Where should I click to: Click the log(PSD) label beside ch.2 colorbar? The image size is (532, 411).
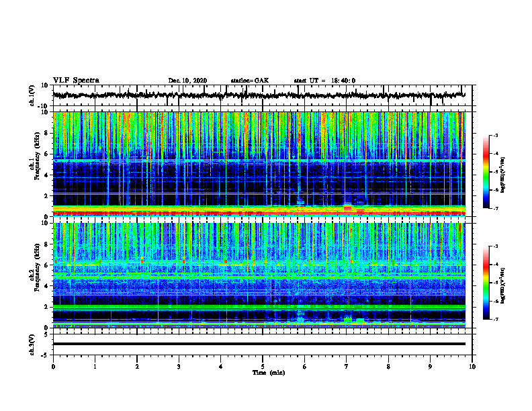point(503,285)
